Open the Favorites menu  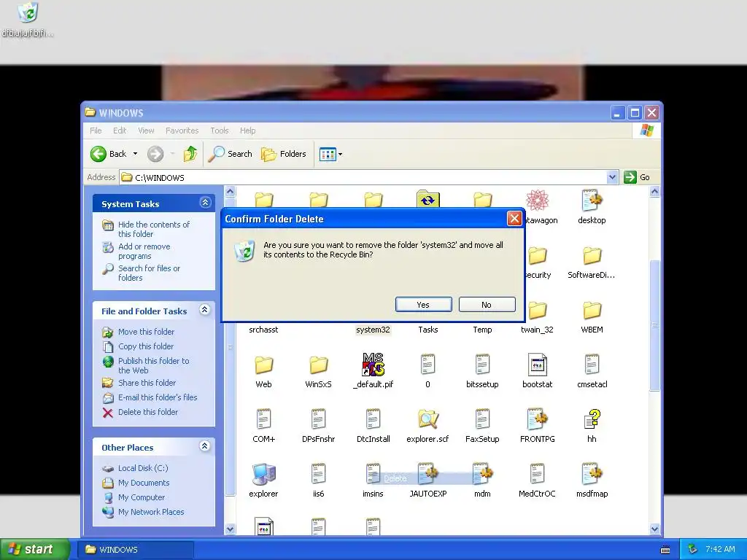[x=182, y=131]
